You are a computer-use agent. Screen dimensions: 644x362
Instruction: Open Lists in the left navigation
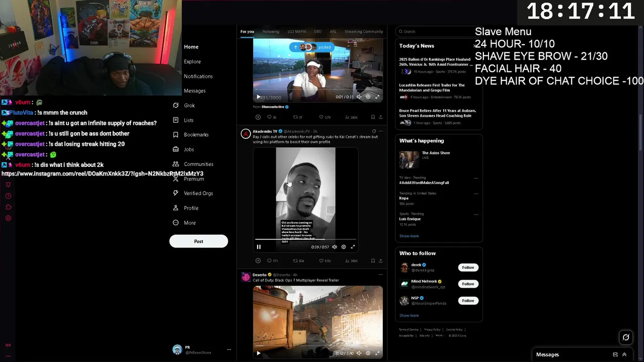pos(184,120)
